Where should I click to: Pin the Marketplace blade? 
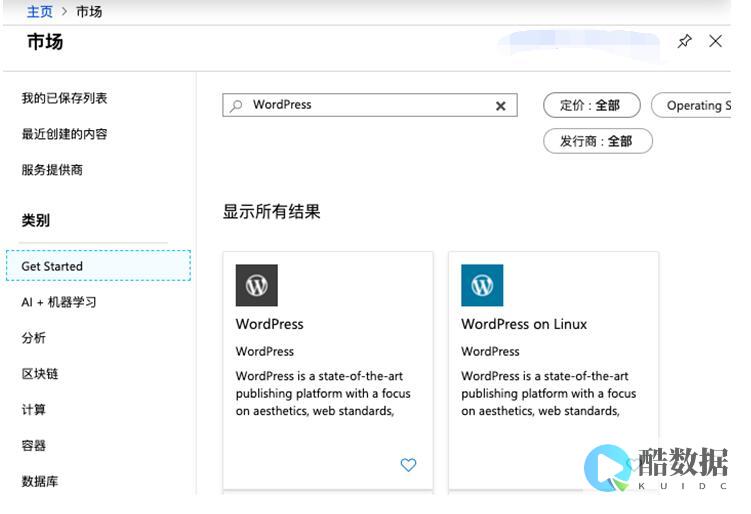click(684, 41)
